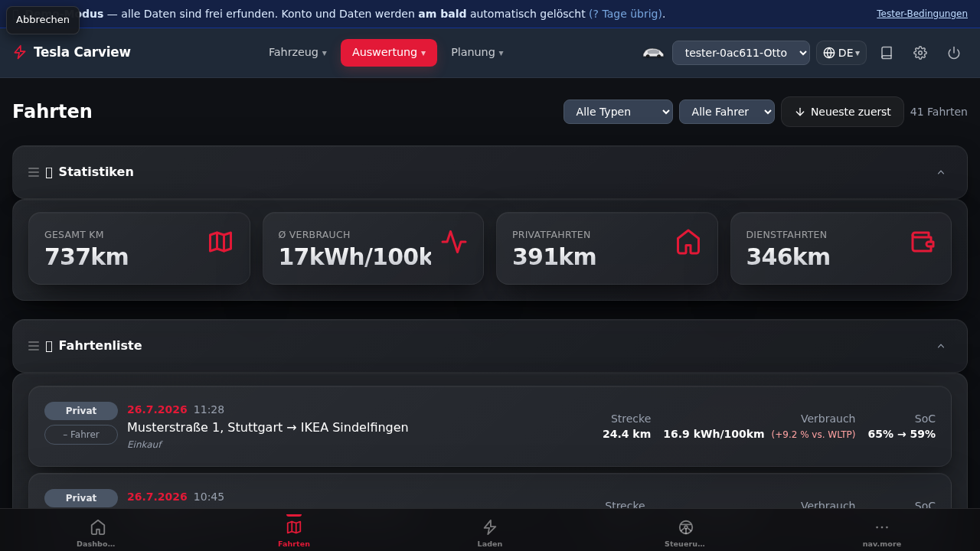Screen dimensions: 980x551
Task: Open settings via the gear icon
Action: tap(920, 53)
